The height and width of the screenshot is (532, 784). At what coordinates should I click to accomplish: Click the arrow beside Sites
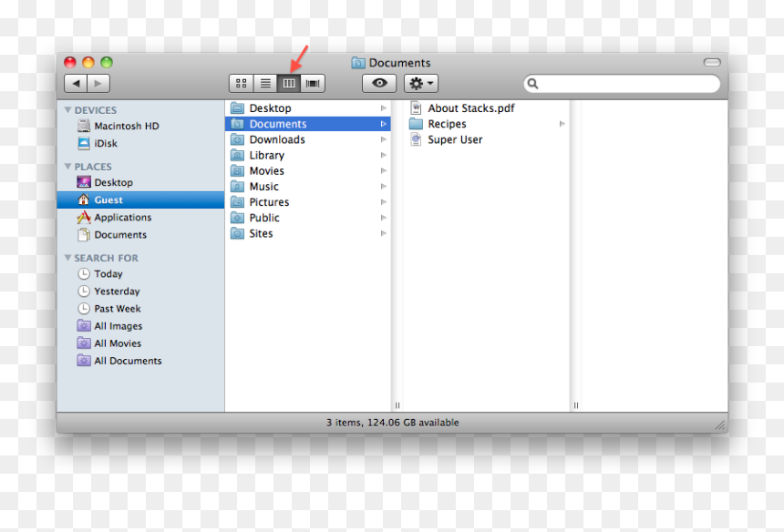(x=384, y=233)
